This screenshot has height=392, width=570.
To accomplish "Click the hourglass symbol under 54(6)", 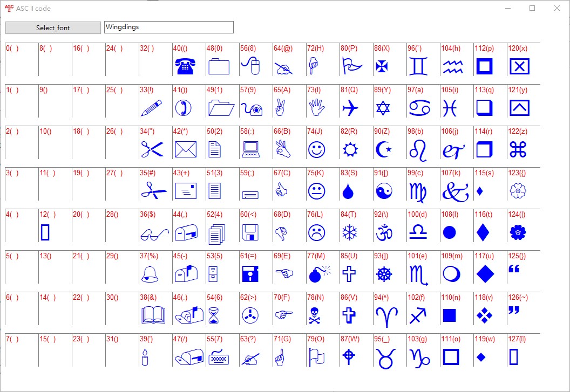I will pyautogui.click(x=214, y=316).
